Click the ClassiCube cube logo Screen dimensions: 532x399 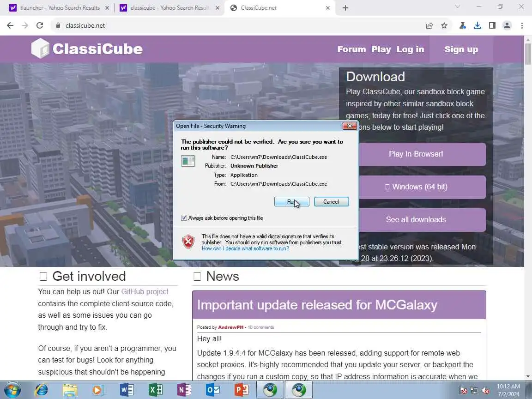tap(40, 48)
